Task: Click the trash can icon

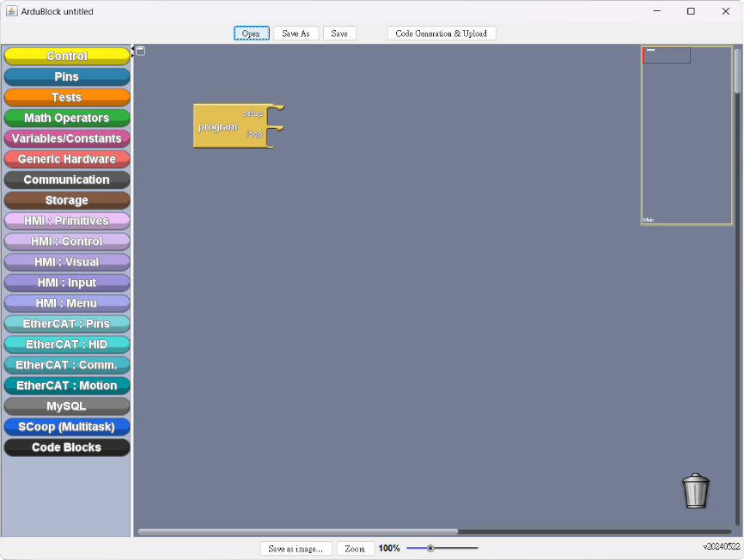Action: (695, 490)
